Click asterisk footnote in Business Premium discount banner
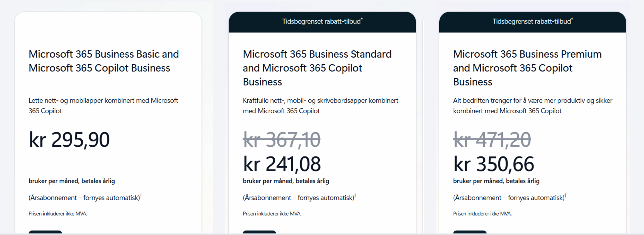Image resolution: width=644 pixels, height=235 pixels. (572, 20)
